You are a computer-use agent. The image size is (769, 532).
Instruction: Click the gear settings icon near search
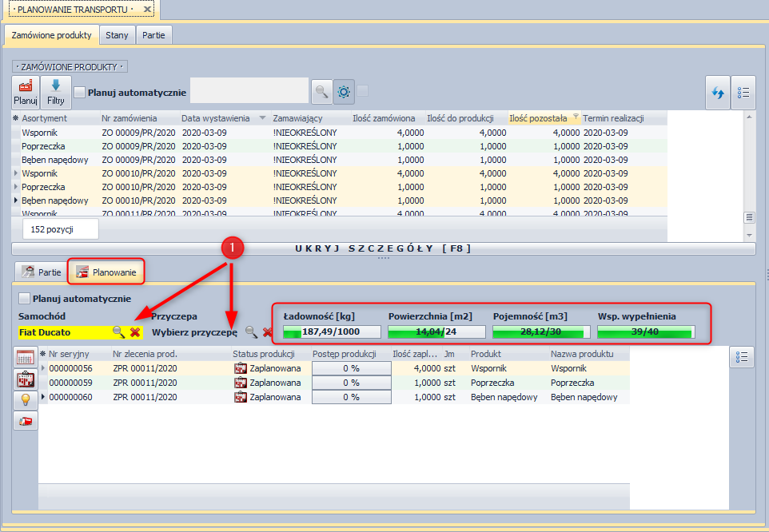345,92
